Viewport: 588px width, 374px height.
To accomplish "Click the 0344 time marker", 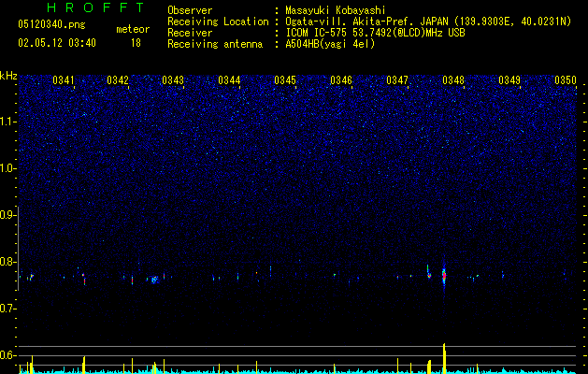I will [229, 80].
